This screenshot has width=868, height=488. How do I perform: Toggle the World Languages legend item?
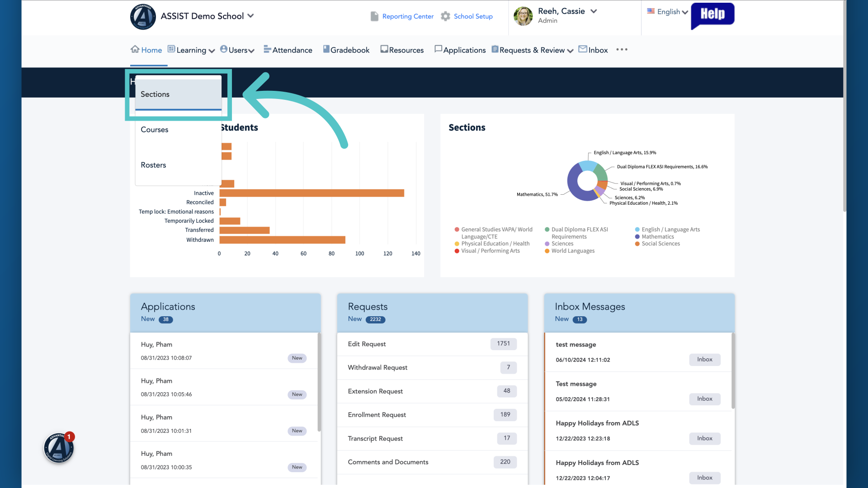[570, 251]
